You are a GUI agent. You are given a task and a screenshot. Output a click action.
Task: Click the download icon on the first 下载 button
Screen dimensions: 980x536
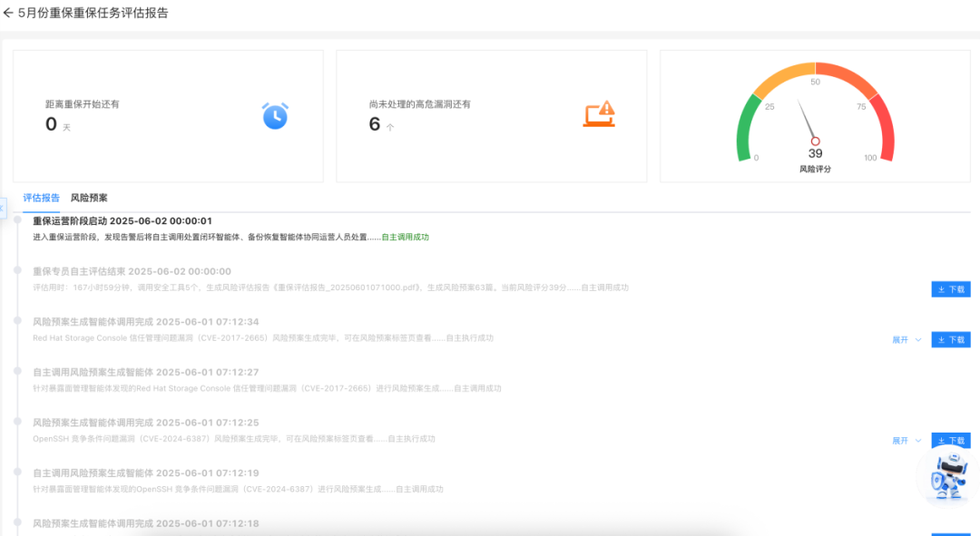(939, 288)
